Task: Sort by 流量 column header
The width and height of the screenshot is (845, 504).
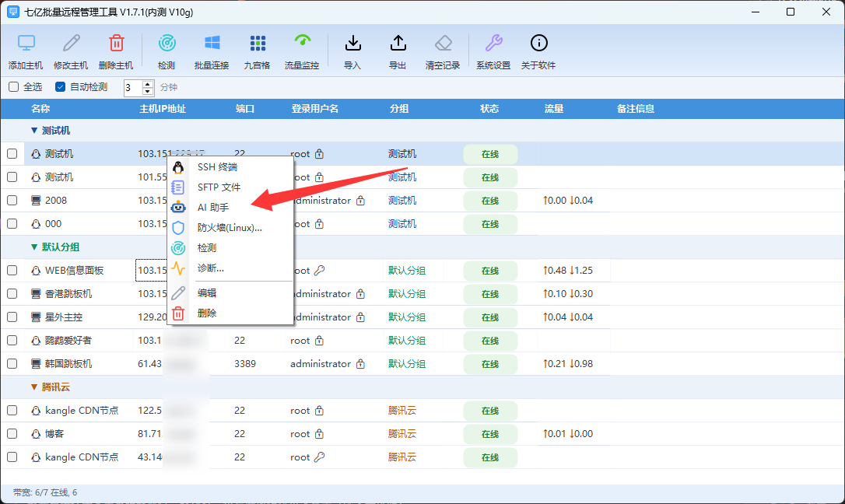Action: coord(554,109)
